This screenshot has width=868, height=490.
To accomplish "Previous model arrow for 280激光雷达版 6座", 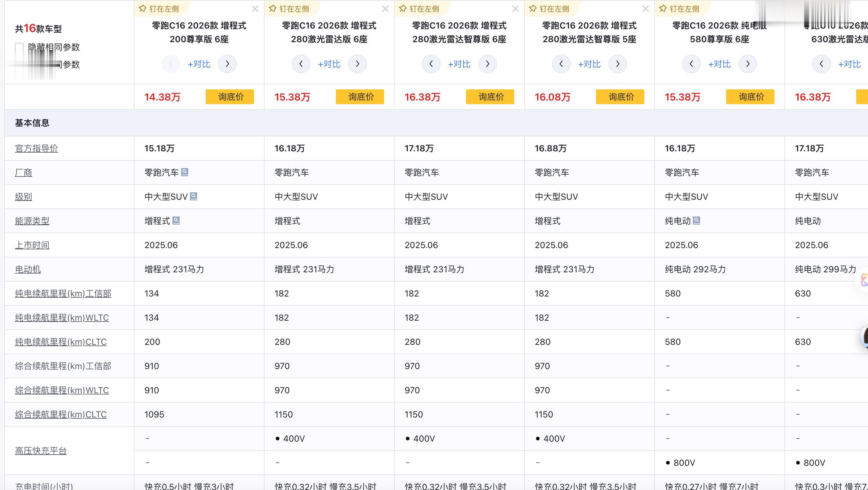I will (301, 64).
